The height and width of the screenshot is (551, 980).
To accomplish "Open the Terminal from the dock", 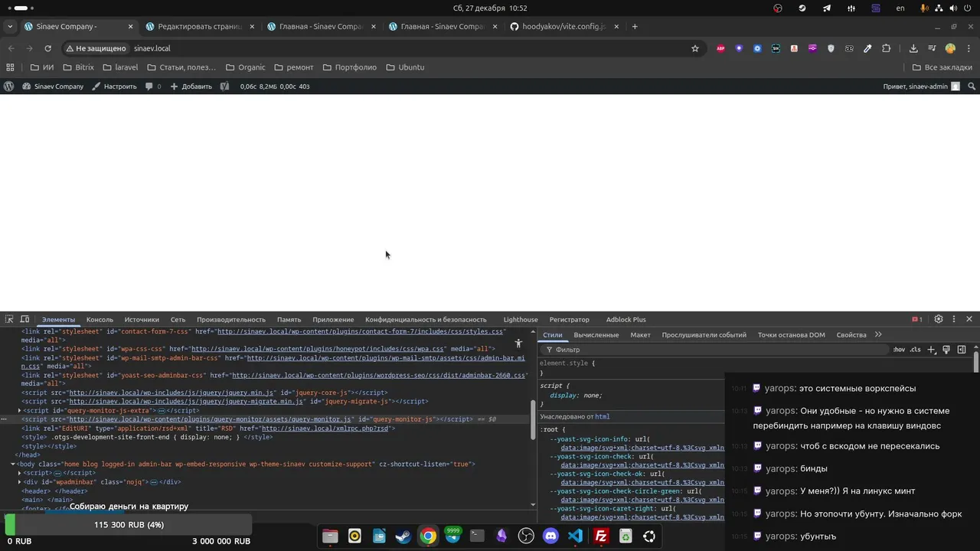I will pyautogui.click(x=477, y=536).
